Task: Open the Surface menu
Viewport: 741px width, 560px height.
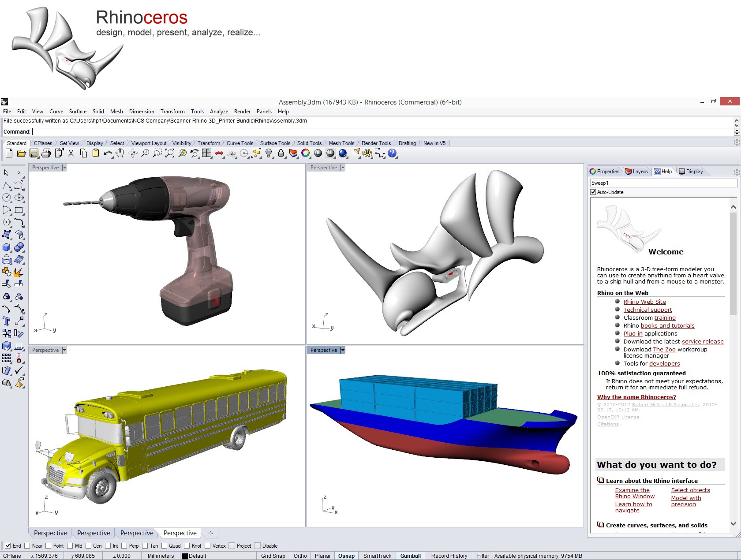Action: (x=78, y=112)
